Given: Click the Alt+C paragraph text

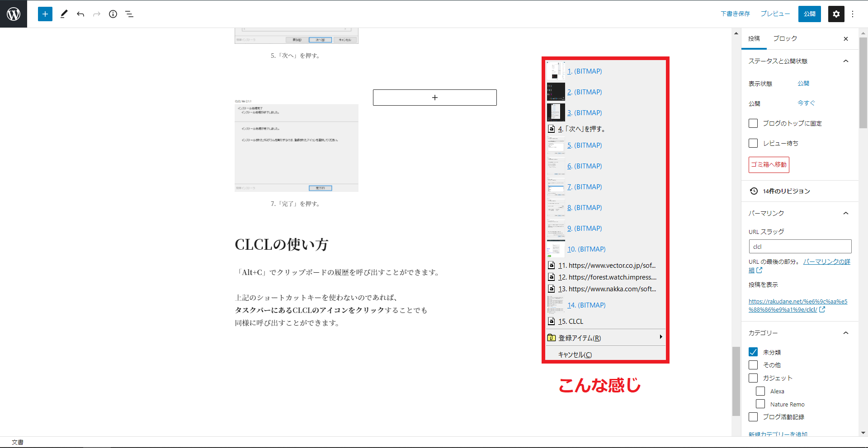Looking at the screenshot, I should click(x=339, y=272).
